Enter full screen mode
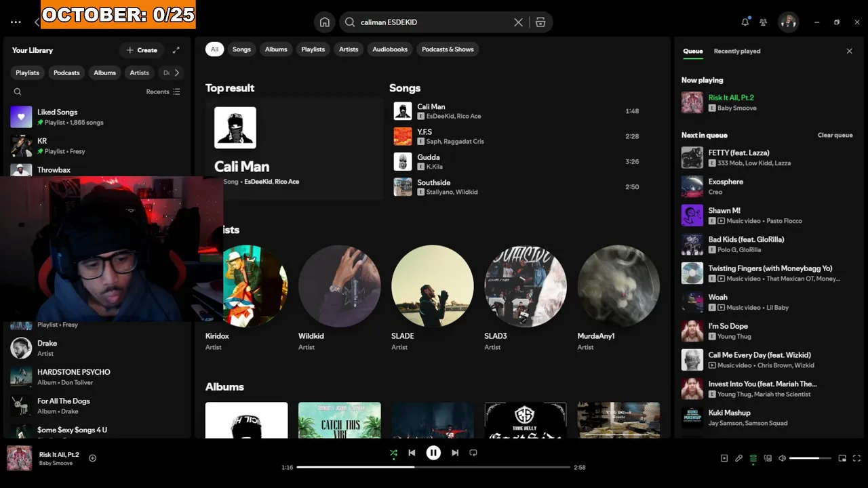The image size is (868, 488). pyautogui.click(x=856, y=458)
